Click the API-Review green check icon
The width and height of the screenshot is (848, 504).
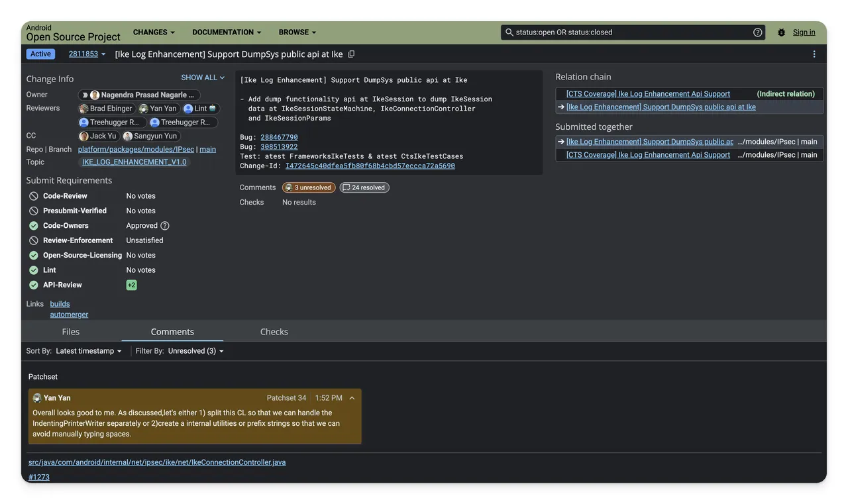[34, 285]
